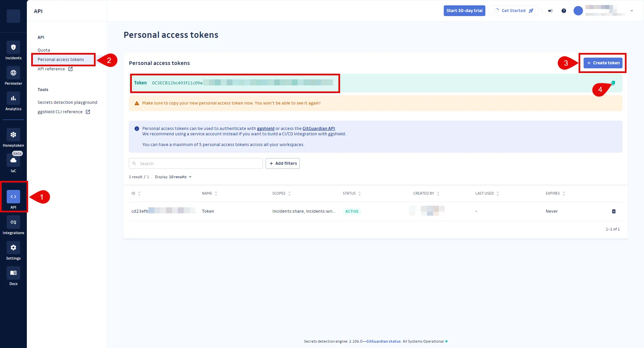Copy the newly created access token

(613, 83)
